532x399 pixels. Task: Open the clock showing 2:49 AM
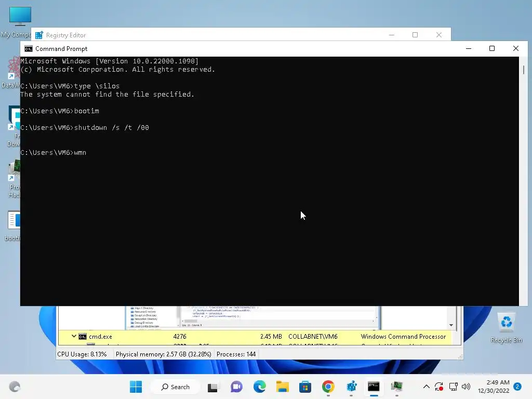coord(494,387)
